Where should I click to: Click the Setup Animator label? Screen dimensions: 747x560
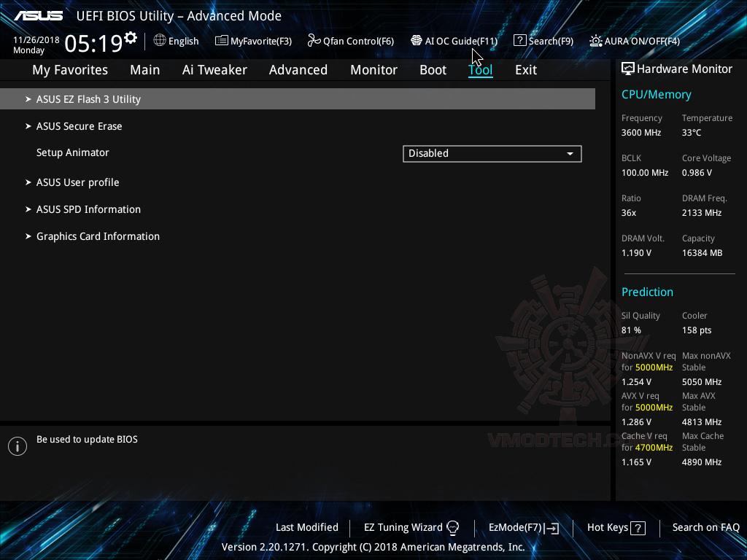73,153
